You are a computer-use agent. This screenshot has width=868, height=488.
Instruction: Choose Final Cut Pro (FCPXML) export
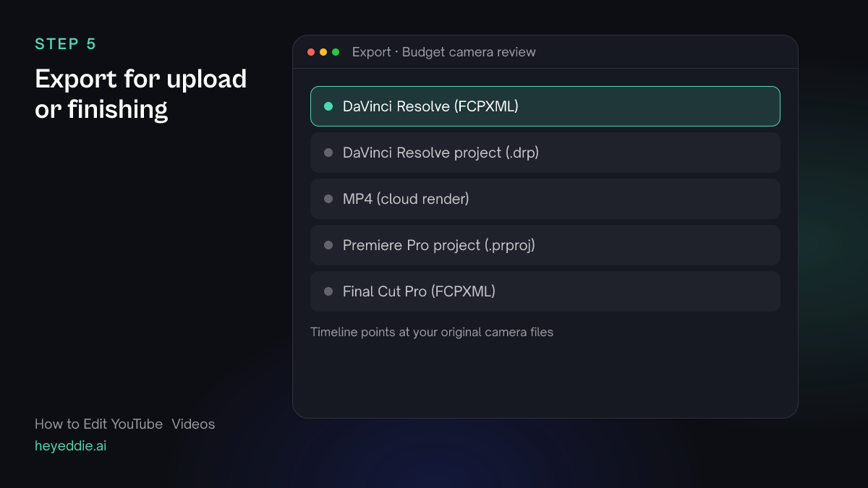coord(545,291)
